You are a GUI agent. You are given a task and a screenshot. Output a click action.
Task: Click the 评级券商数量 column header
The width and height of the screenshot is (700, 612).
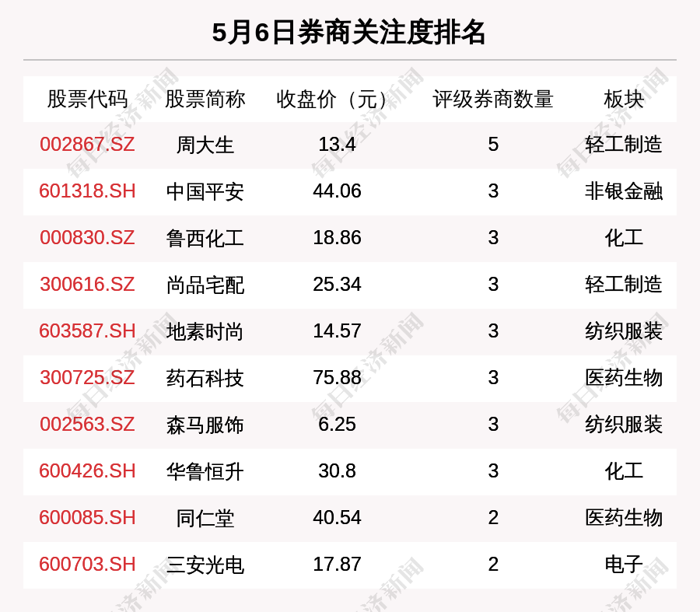(493, 99)
